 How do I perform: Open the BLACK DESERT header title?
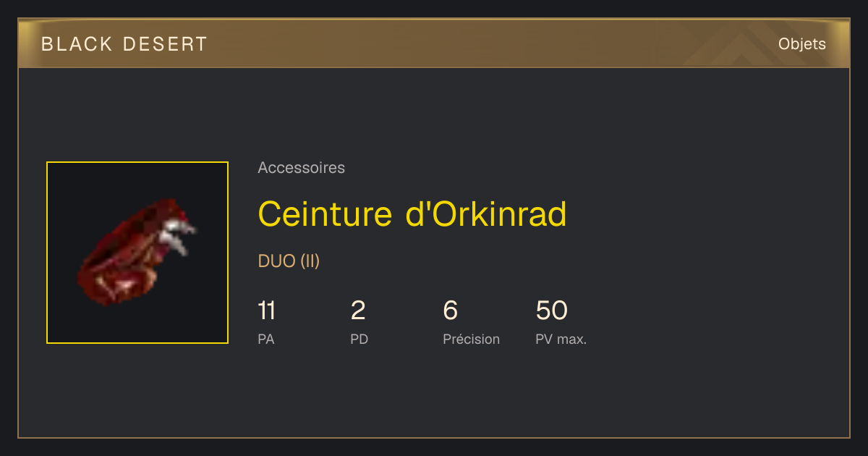pos(124,44)
